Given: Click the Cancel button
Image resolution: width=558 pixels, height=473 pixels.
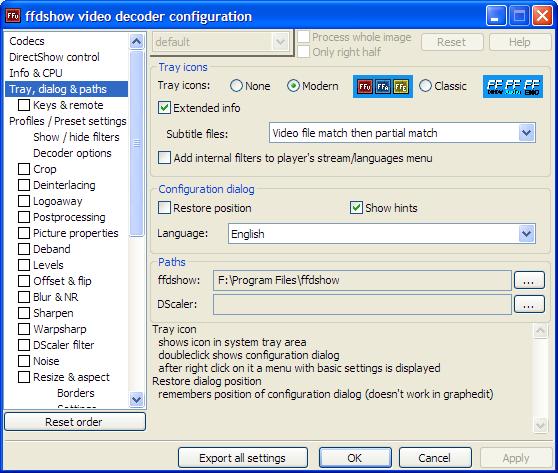Looking at the screenshot, I should pos(435,458).
